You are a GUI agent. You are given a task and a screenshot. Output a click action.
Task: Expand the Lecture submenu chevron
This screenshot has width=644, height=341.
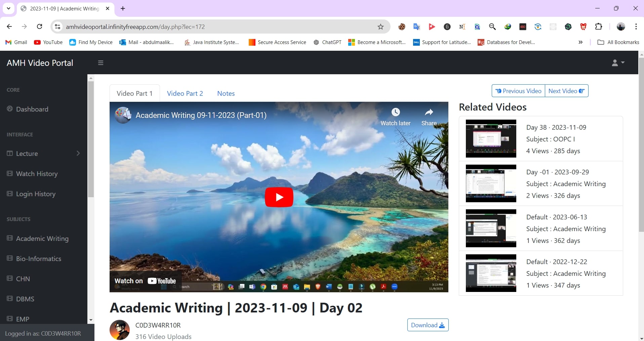click(x=78, y=154)
